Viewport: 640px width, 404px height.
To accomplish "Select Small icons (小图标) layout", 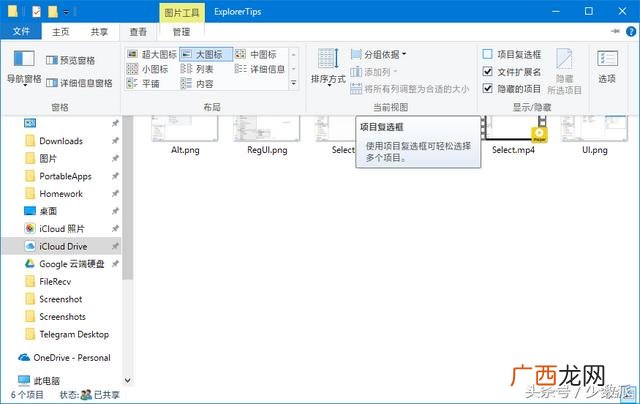I will point(147,69).
